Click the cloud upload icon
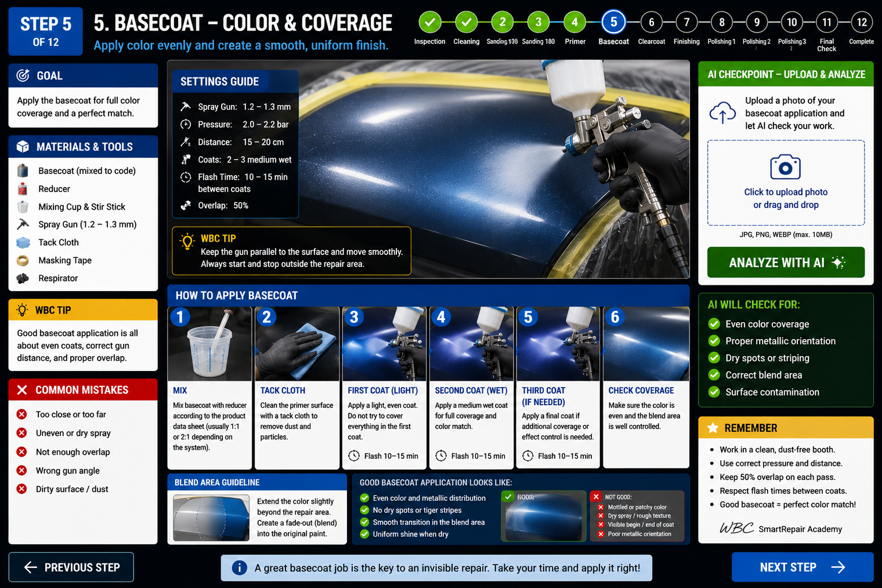Viewport: 882px width, 588px height. (722, 113)
